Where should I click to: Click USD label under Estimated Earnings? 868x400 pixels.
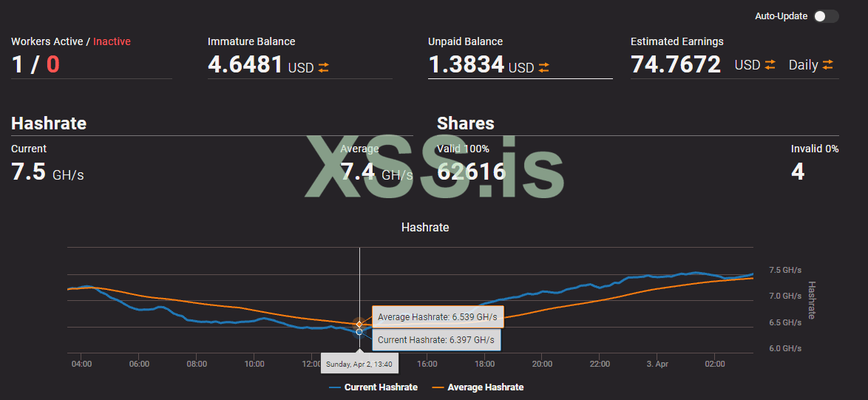point(747,65)
